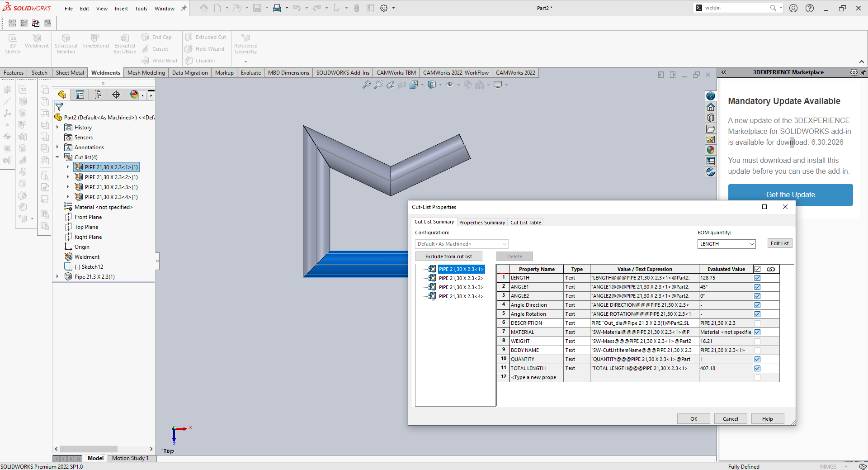
Task: Switch to the Properties Summary tab
Action: tap(482, 223)
